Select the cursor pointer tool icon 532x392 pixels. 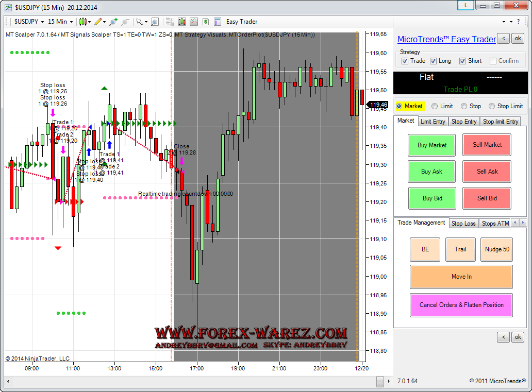coord(138,22)
